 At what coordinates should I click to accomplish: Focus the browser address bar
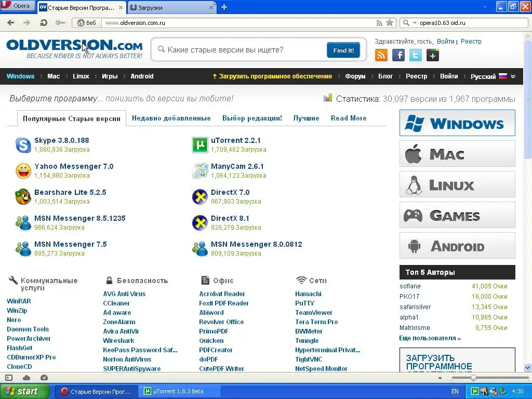pyautogui.click(x=237, y=23)
